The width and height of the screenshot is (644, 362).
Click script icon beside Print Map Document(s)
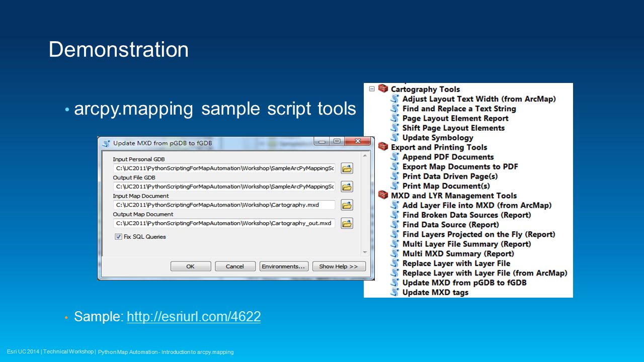click(x=395, y=186)
